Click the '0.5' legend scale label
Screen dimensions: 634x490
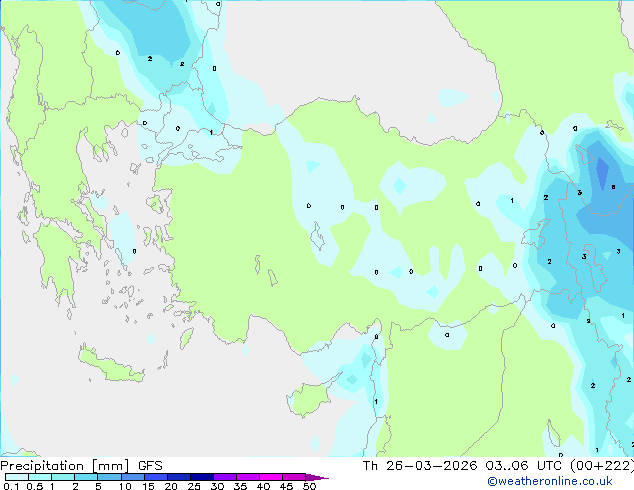pos(35,486)
